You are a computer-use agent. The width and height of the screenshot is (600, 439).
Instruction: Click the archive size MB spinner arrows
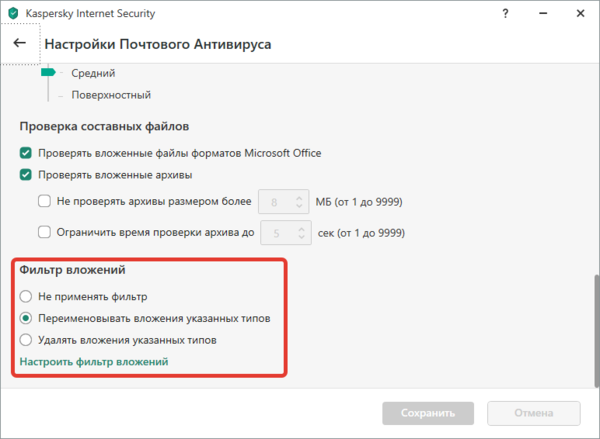pyautogui.click(x=298, y=201)
